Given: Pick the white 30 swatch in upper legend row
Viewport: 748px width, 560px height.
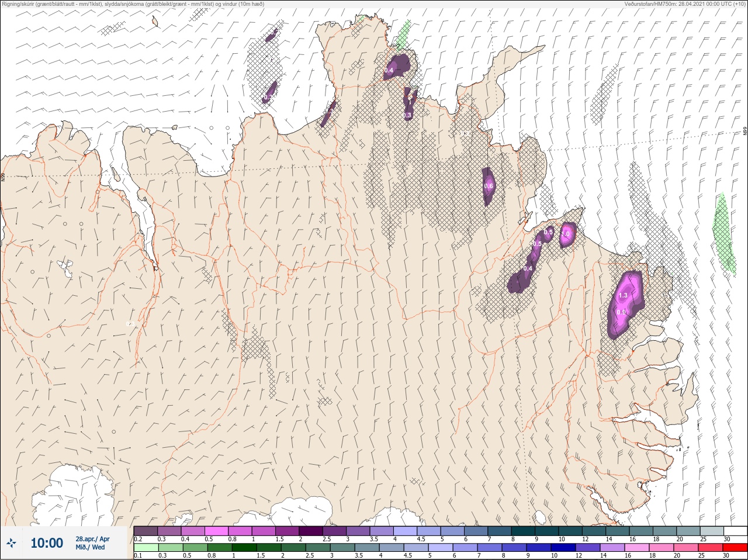Looking at the screenshot, I should [735, 531].
